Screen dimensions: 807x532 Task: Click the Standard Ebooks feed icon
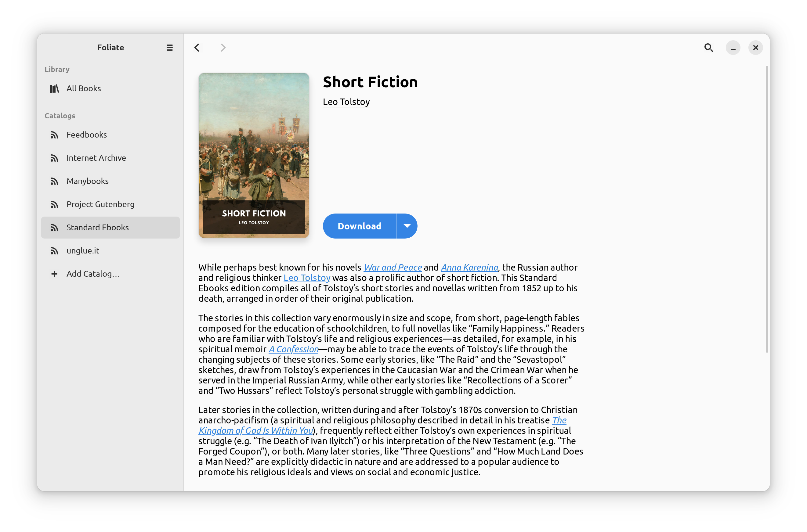(54, 228)
